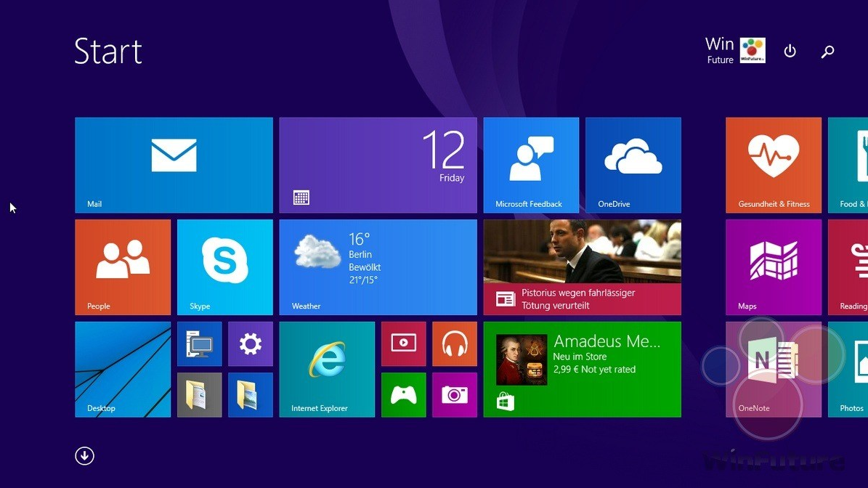The image size is (868, 488).
Task: Launch Skype from its tile
Action: (x=224, y=267)
